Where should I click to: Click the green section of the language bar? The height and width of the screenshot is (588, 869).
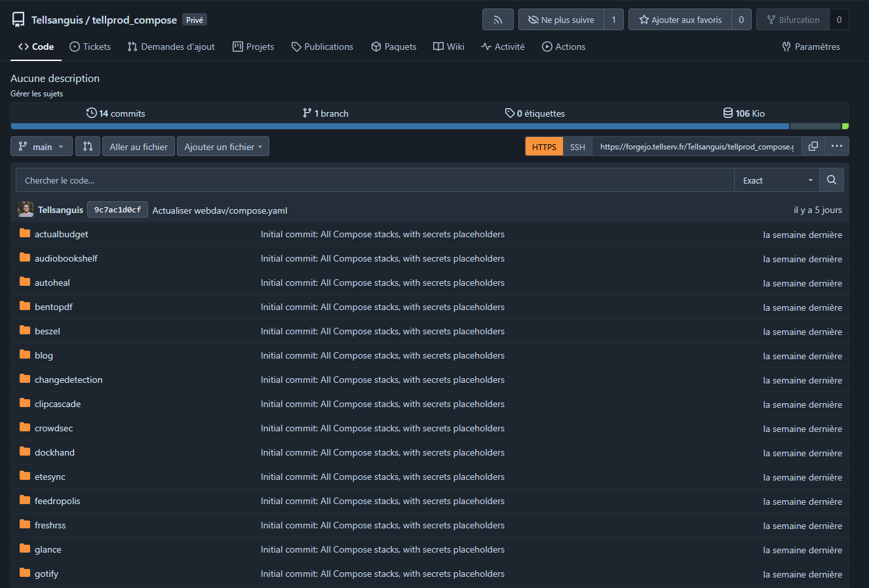[844, 125]
